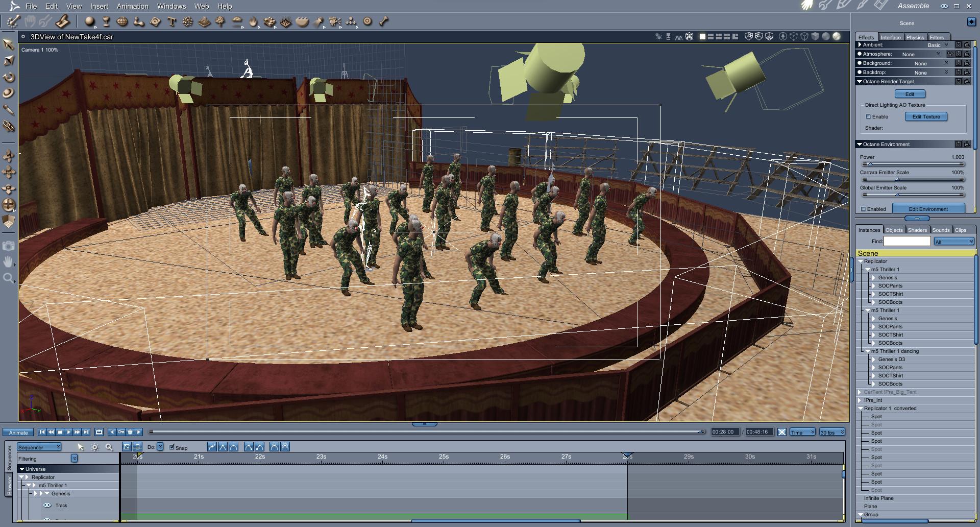Select the Rotate tool in left toolbar
This screenshot has height=527, width=980.
[9, 78]
